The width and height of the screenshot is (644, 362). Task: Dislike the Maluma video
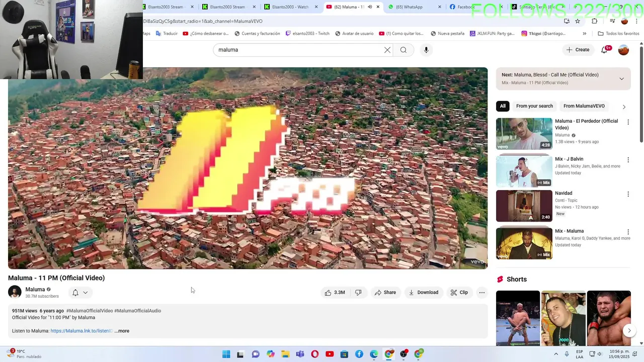(x=358, y=293)
